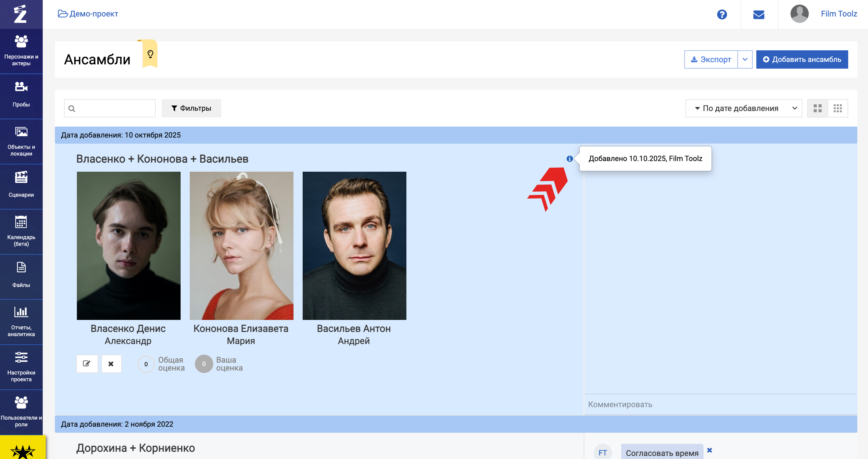The height and width of the screenshot is (459, 868).
Task: Click the lightbulb hint bookmark icon
Action: click(150, 54)
